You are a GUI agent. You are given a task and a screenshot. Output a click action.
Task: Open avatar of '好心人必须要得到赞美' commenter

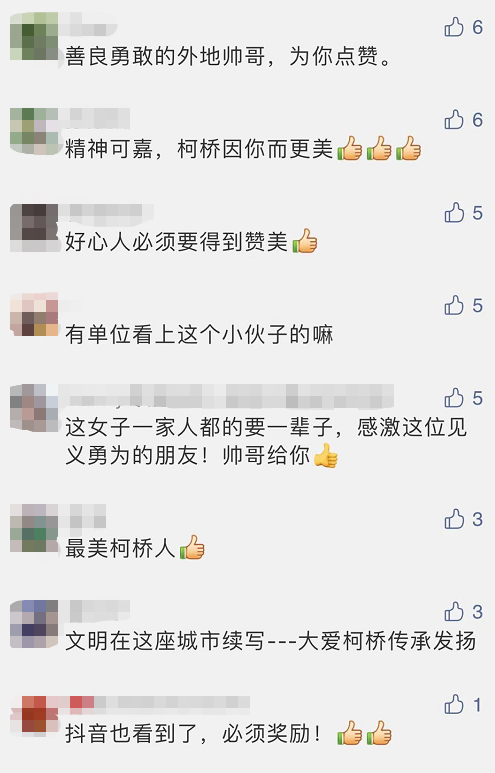[x=34, y=228]
